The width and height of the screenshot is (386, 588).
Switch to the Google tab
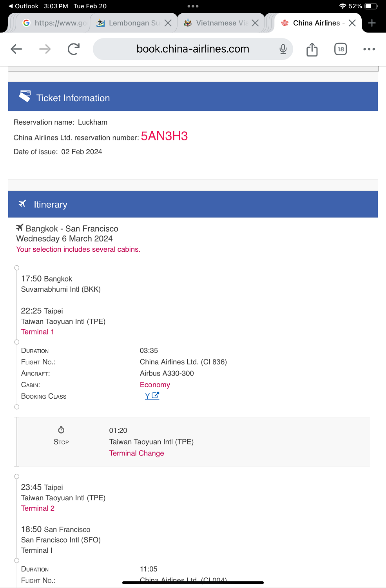(54, 23)
